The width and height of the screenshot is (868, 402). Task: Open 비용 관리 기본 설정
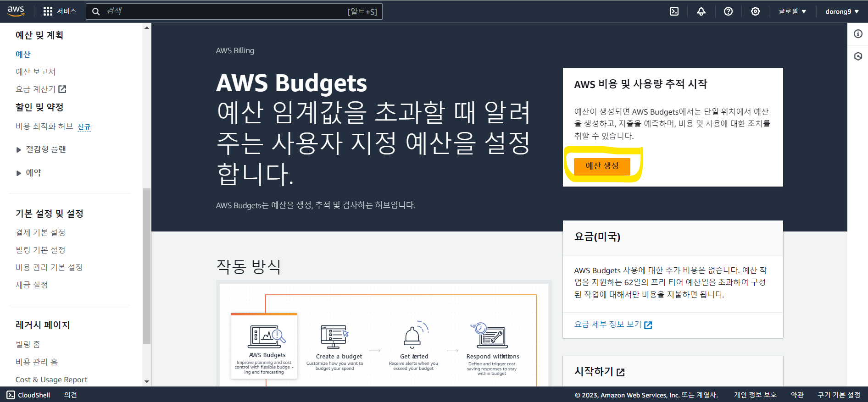[x=49, y=267]
